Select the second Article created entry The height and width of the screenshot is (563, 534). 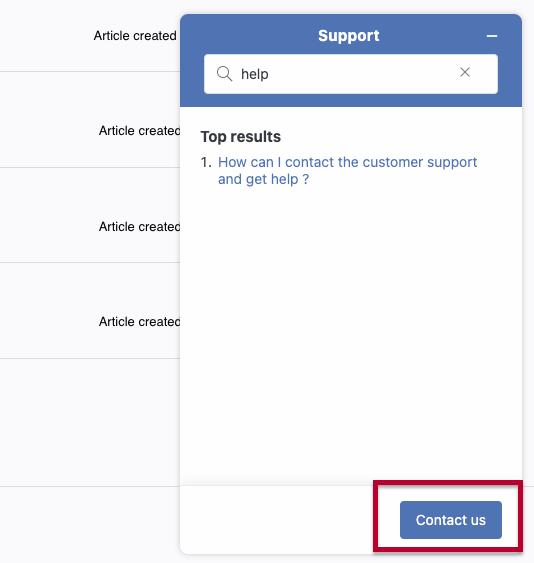[x=139, y=131]
